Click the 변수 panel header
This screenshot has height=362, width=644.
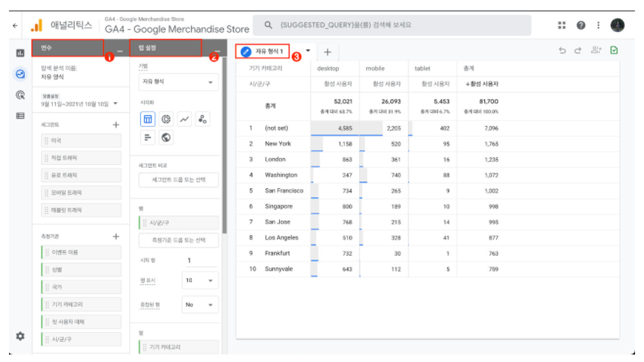point(68,48)
